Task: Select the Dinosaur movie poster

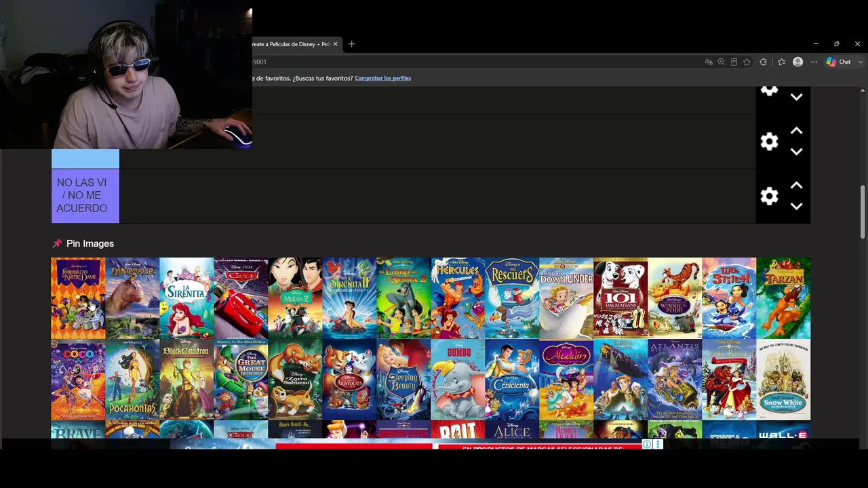Action: [x=132, y=298]
